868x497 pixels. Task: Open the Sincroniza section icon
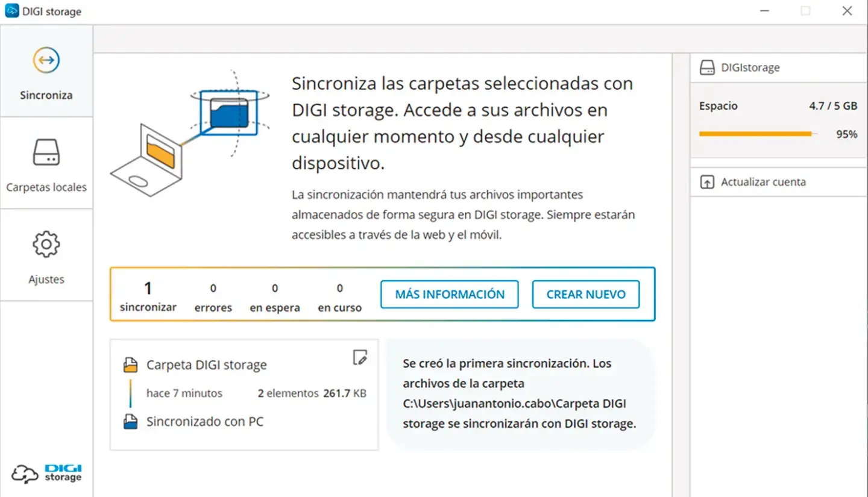pyautogui.click(x=46, y=60)
